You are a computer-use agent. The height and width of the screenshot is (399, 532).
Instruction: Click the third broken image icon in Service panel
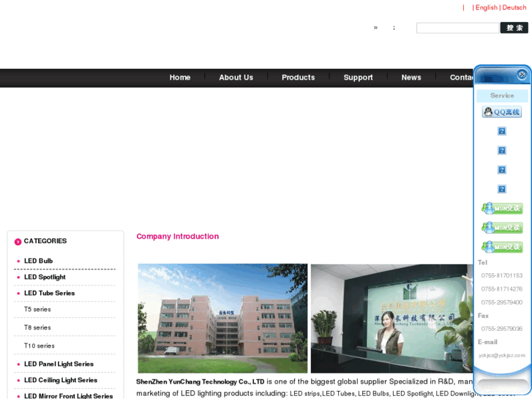(x=502, y=170)
